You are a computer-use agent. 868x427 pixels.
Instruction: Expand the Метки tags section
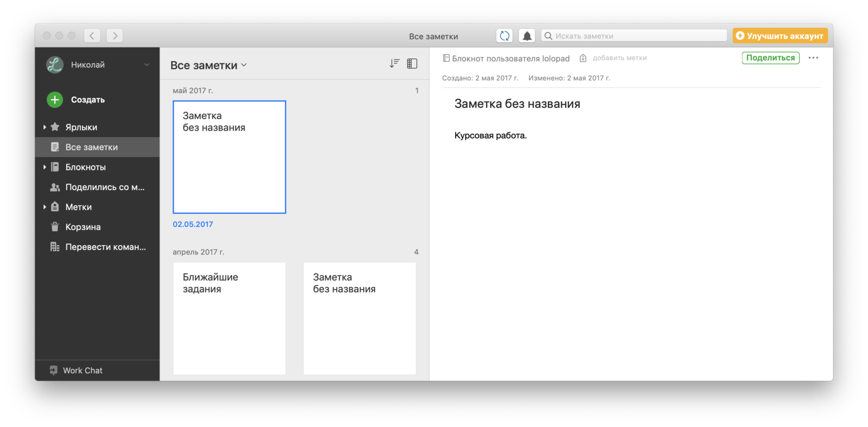pyautogui.click(x=44, y=207)
